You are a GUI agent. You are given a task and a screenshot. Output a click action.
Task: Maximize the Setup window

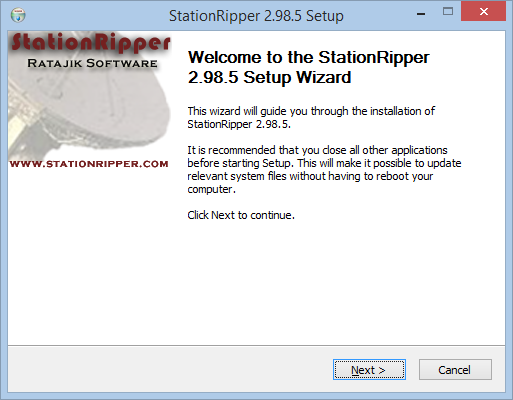[x=448, y=12]
